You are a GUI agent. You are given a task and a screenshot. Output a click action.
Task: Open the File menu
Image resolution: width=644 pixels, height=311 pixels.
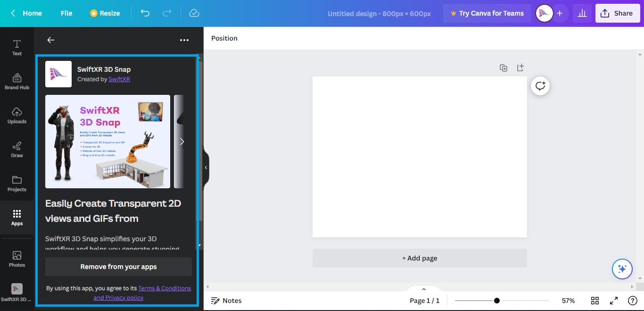[x=66, y=13]
